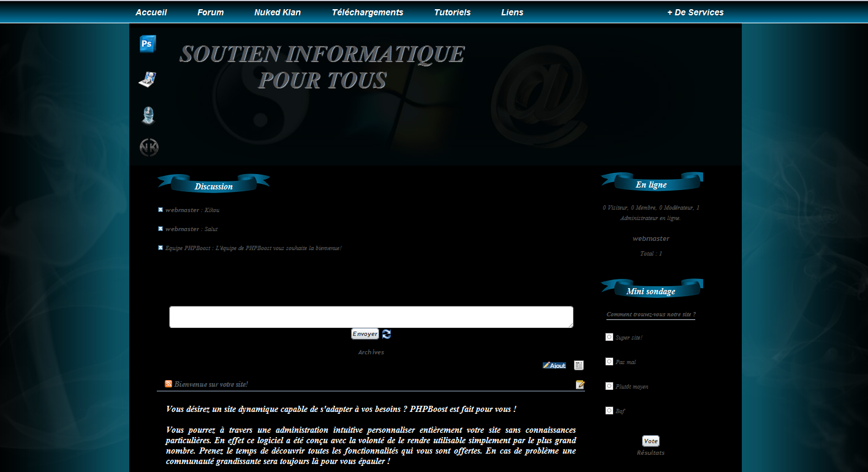This screenshot has width=868, height=472.
Task: Open the laptop computer icon link
Action: [x=148, y=80]
